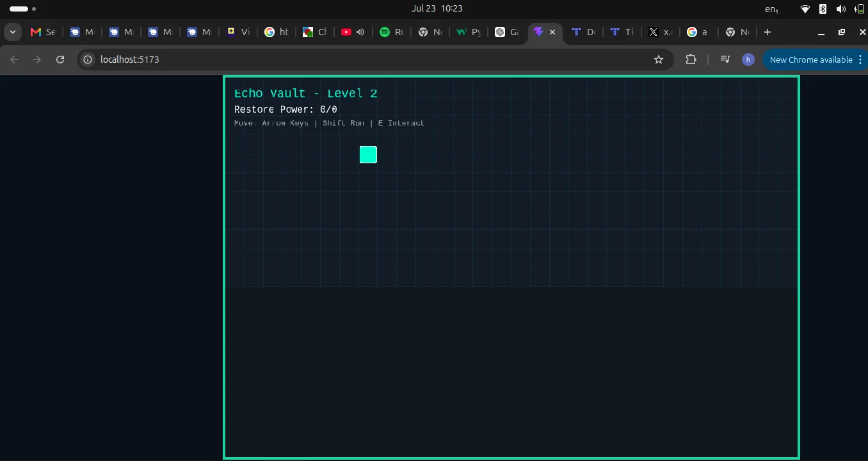Open the clock showing Jul 23 10:23

(x=437, y=8)
